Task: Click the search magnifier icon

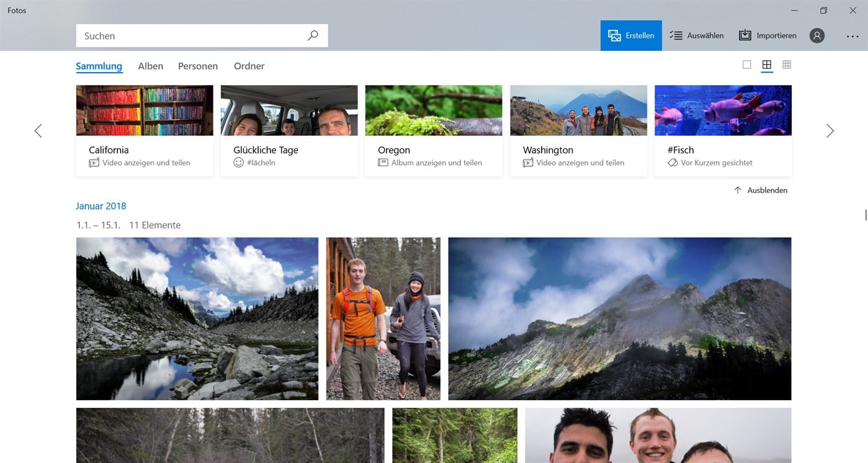Action: (313, 36)
